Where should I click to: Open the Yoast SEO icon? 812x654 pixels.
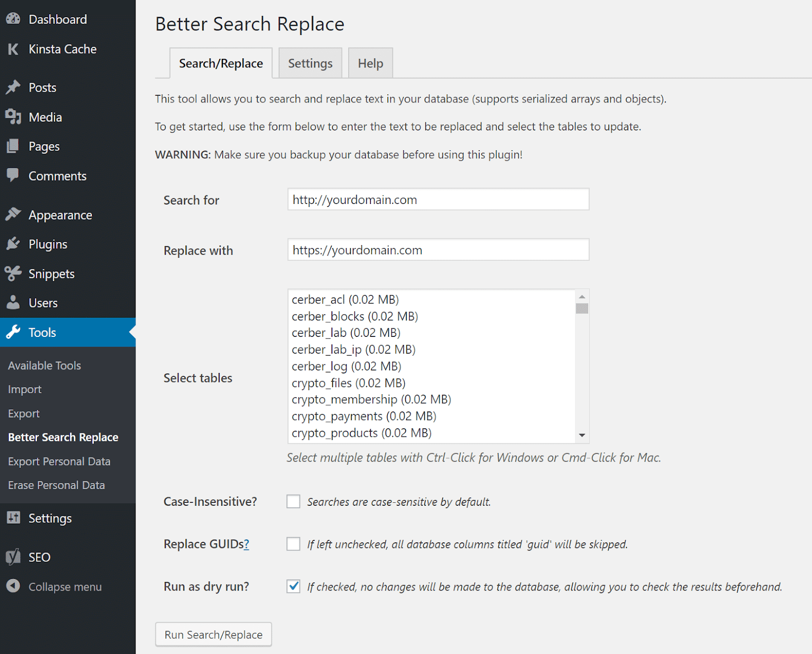[x=14, y=557]
